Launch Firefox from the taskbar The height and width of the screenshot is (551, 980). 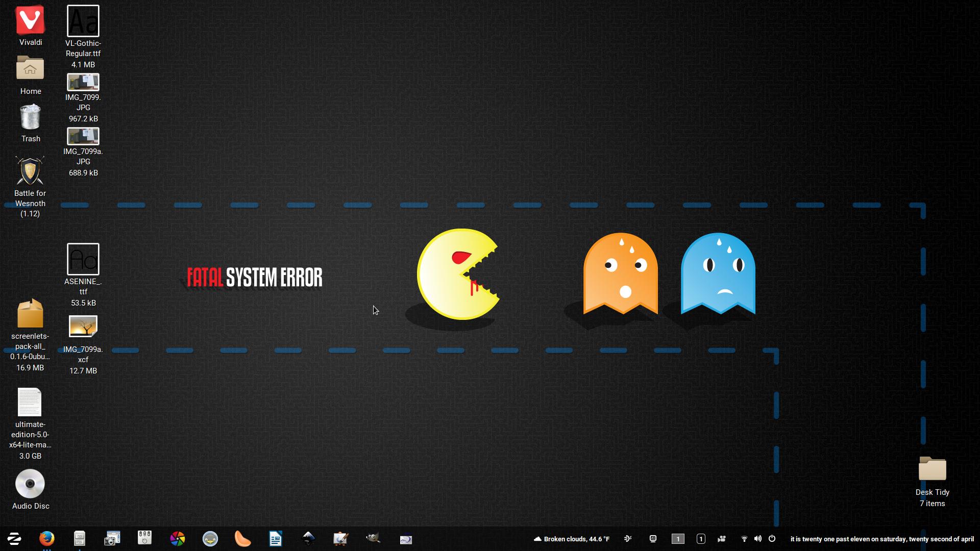coord(47,539)
